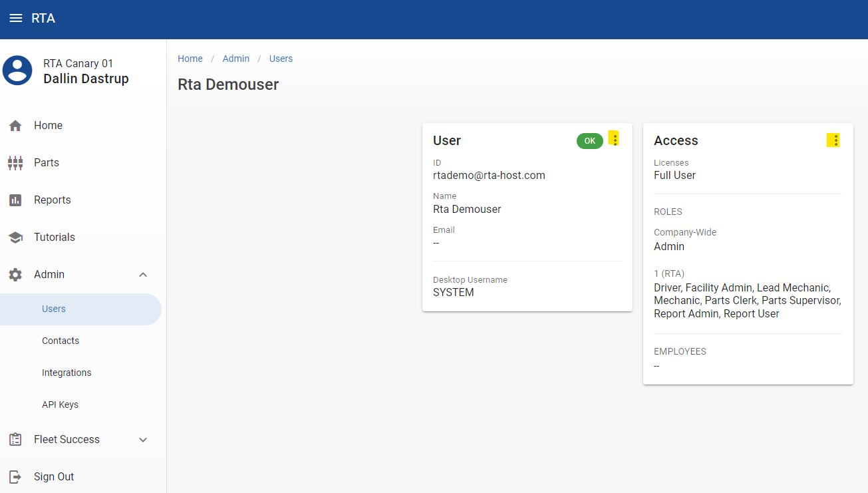Click the green OK status badge

pos(589,140)
